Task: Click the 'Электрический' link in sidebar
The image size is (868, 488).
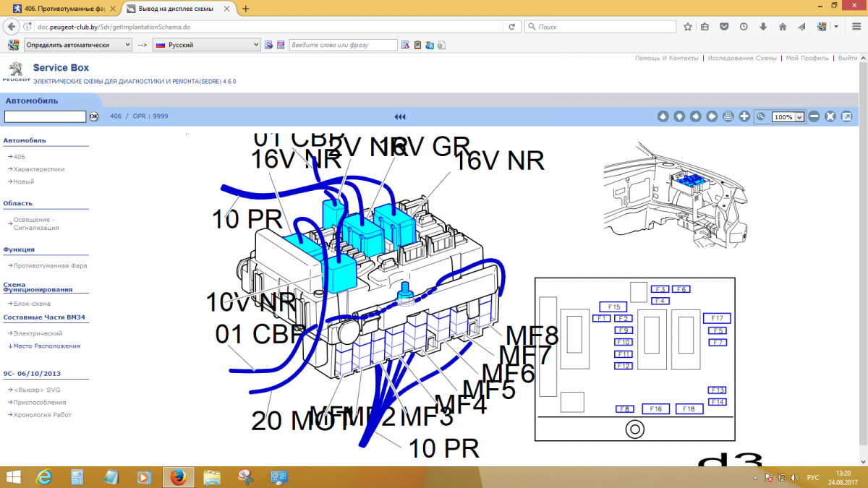Action: tap(38, 333)
